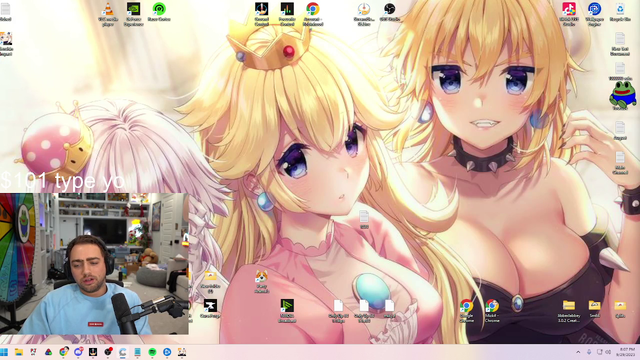This screenshot has height=360, width=640.
Task: Open the Chrome shortcut at the top center
Action: (x=313, y=13)
